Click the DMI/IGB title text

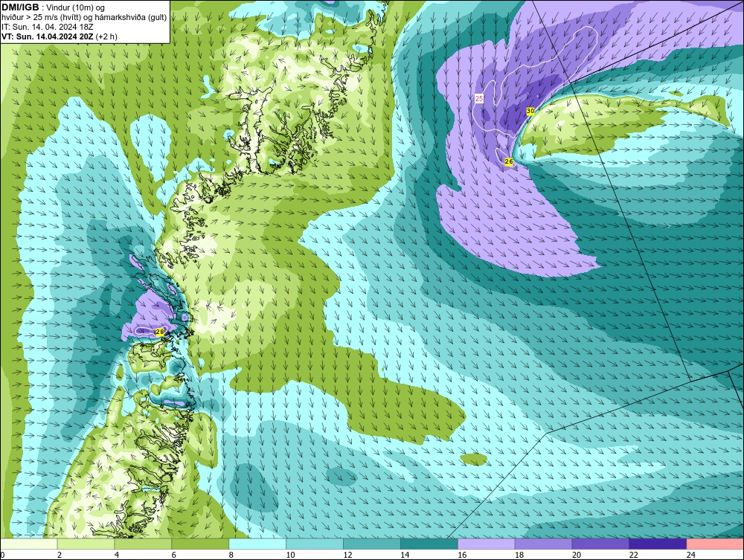[x=20, y=7]
